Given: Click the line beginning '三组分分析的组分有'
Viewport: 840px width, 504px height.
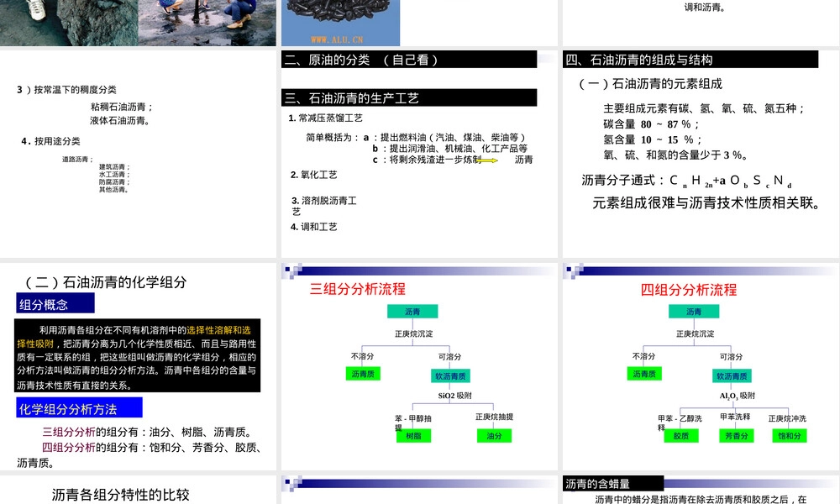Looking at the screenshot, I should point(149,432).
